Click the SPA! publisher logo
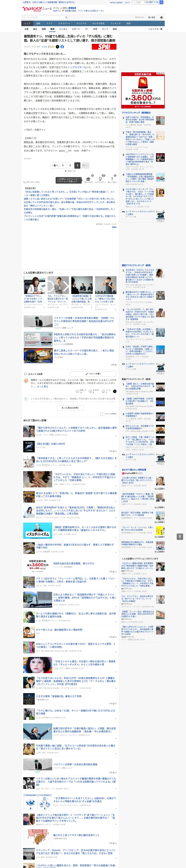Viewport: 186px width, 868px height. (104, 47)
